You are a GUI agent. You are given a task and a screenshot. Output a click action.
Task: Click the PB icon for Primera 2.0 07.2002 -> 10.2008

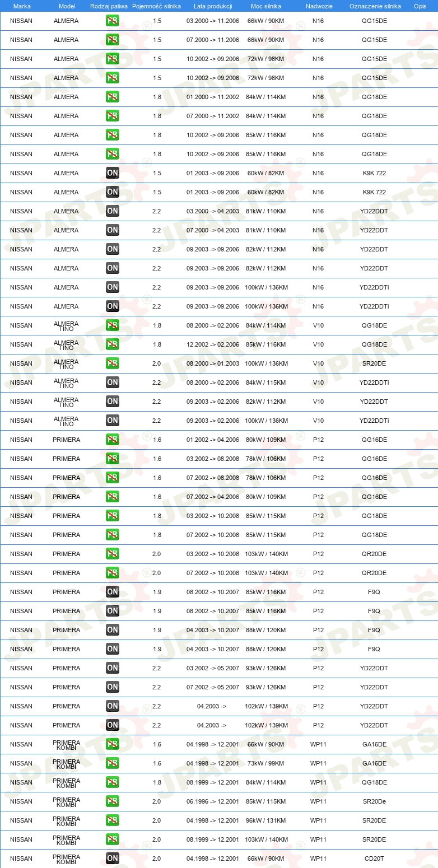tap(113, 573)
